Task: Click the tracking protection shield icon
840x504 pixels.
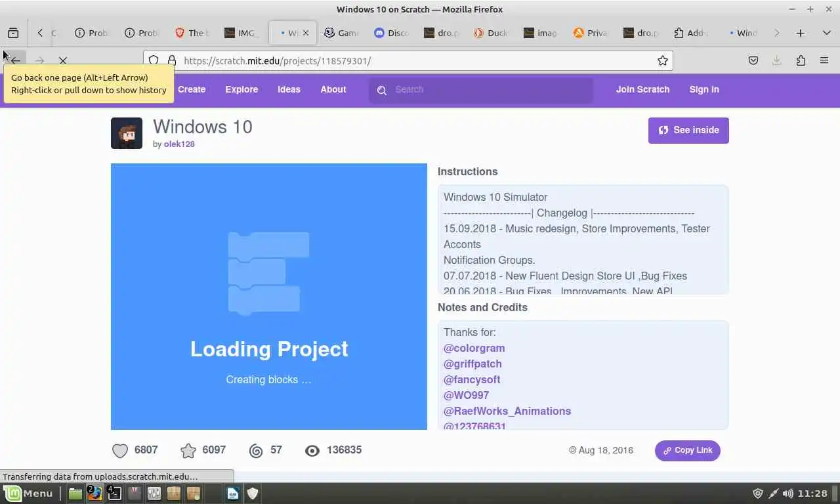Action: (x=154, y=60)
